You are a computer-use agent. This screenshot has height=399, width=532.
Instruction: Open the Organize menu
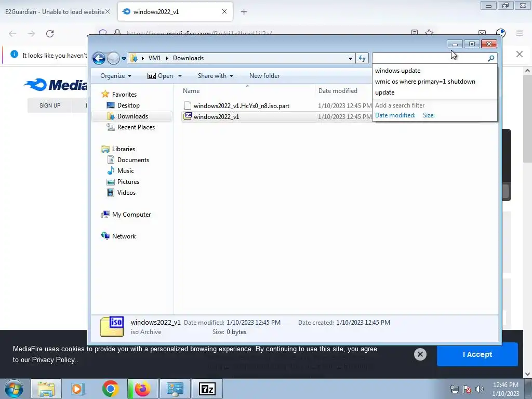(116, 76)
